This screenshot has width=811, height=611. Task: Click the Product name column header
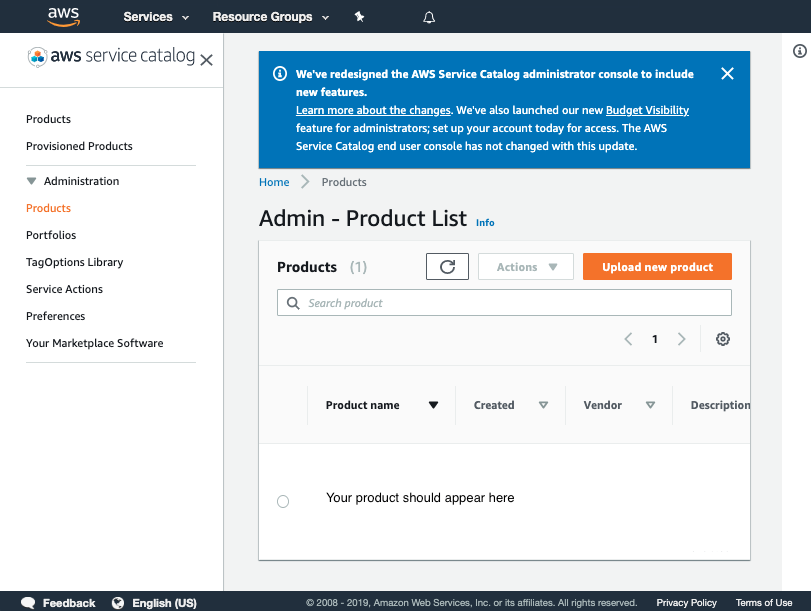363,405
